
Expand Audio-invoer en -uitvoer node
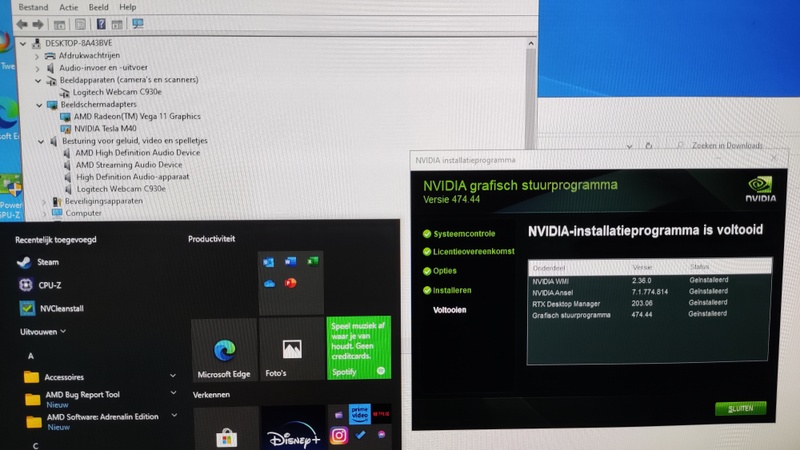(37, 68)
